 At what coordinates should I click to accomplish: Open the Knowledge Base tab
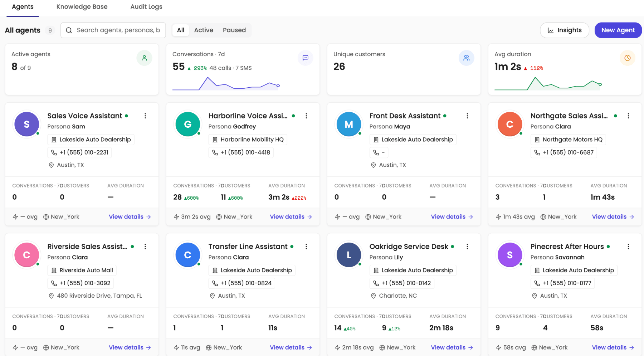coord(82,7)
